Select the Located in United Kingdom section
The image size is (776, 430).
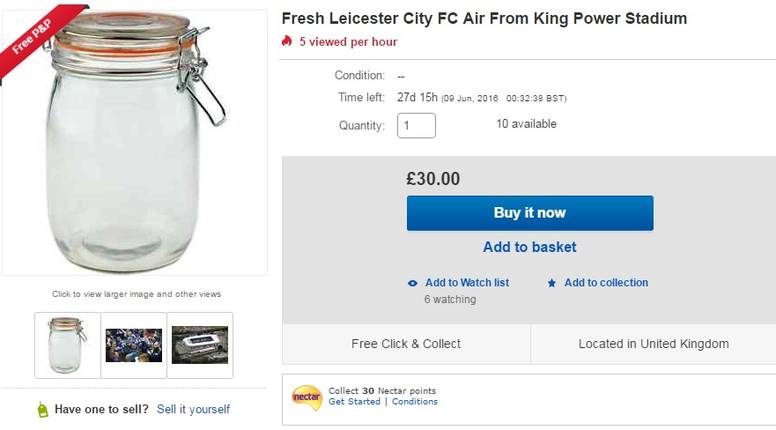[x=653, y=344]
